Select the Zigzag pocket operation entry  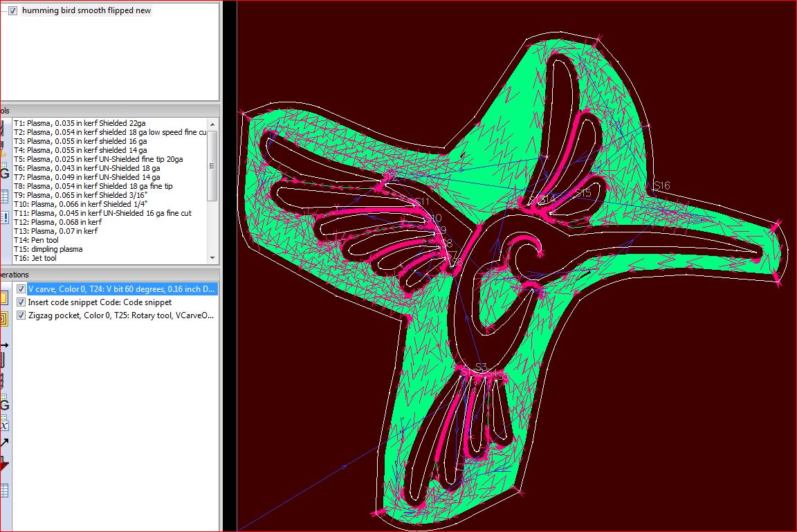pos(121,315)
